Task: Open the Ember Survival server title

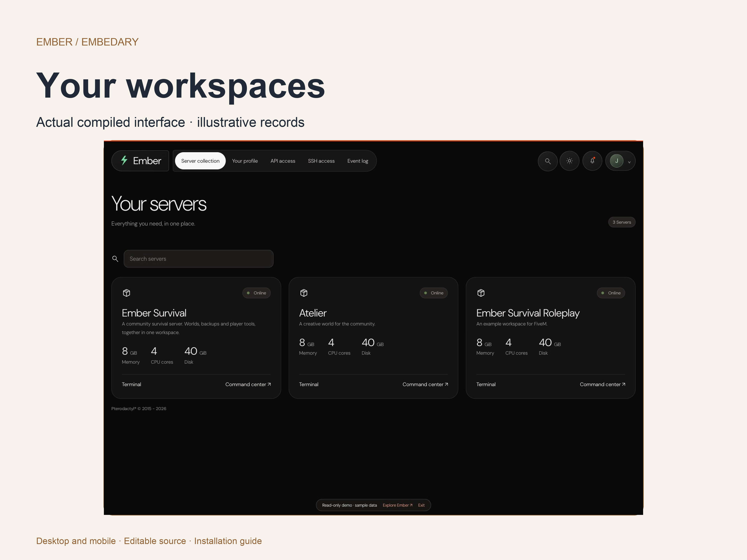Action: (154, 313)
